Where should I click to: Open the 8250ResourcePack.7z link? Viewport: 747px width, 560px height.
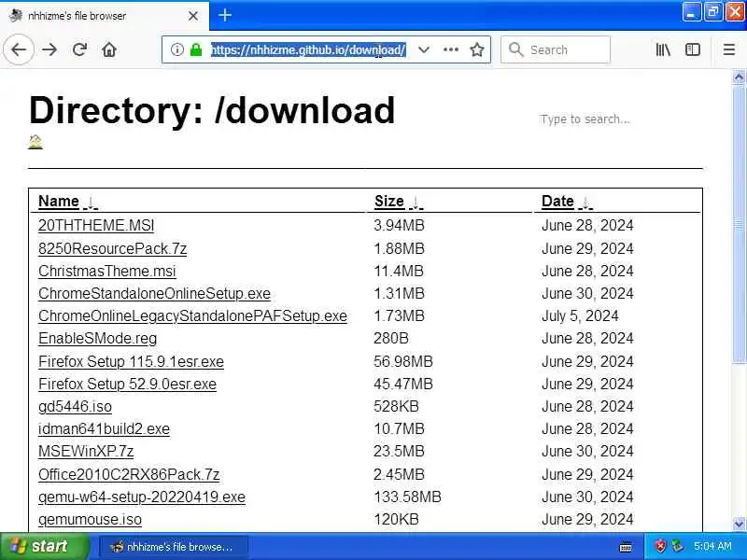click(112, 248)
